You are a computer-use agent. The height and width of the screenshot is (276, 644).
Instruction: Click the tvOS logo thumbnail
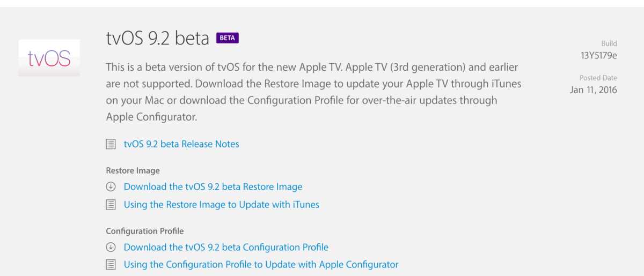tap(49, 58)
